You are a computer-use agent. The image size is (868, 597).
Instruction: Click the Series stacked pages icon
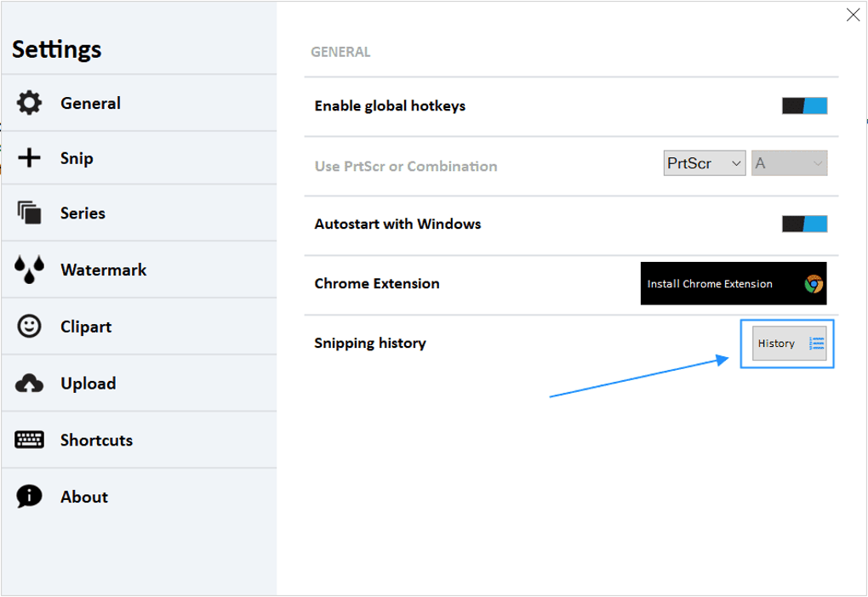pyautogui.click(x=29, y=213)
